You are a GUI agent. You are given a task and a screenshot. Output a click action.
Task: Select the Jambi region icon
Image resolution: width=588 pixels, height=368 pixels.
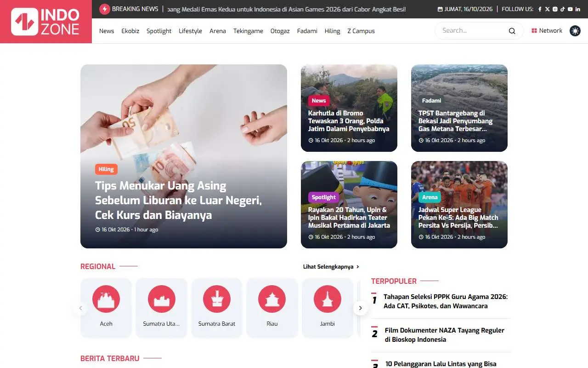click(328, 299)
